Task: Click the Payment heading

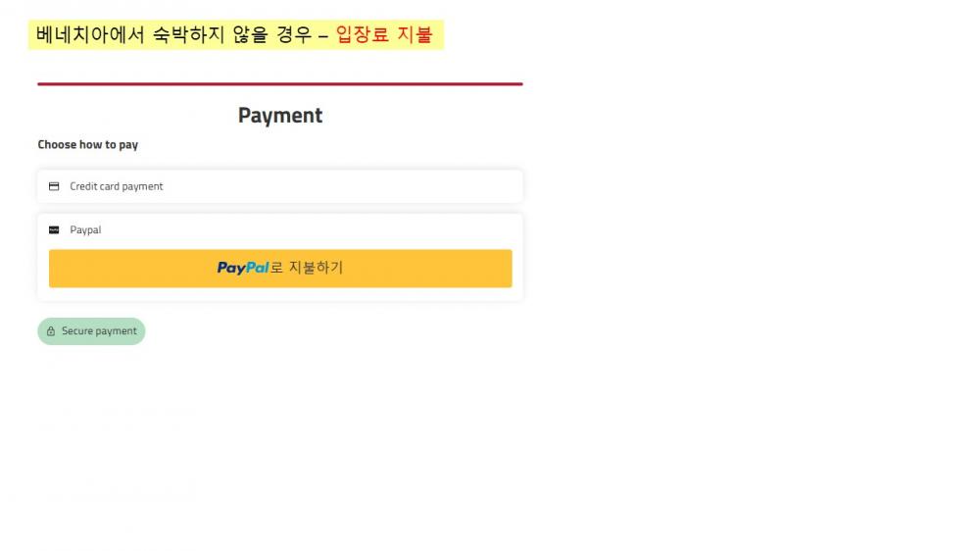Action: pyautogui.click(x=280, y=115)
